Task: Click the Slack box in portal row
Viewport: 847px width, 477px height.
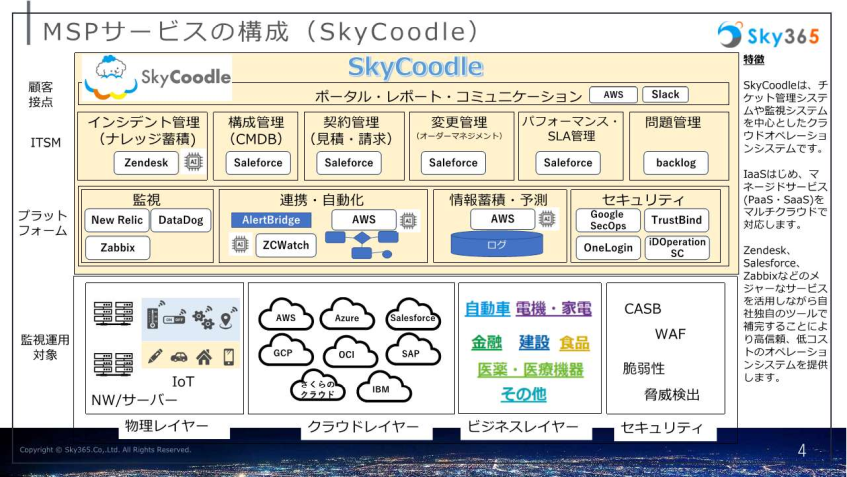Action: 665,95
